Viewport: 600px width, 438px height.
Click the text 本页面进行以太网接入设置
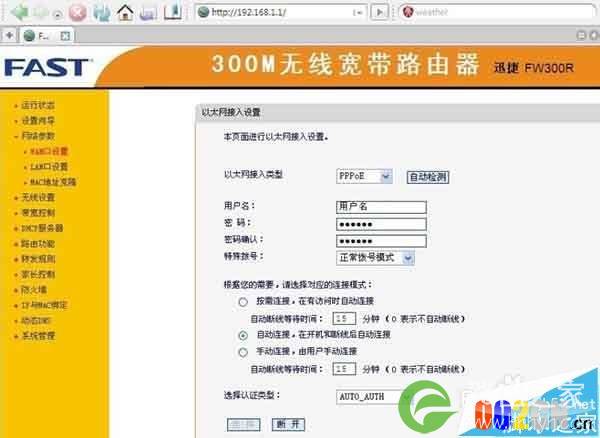pyautogui.click(x=276, y=137)
